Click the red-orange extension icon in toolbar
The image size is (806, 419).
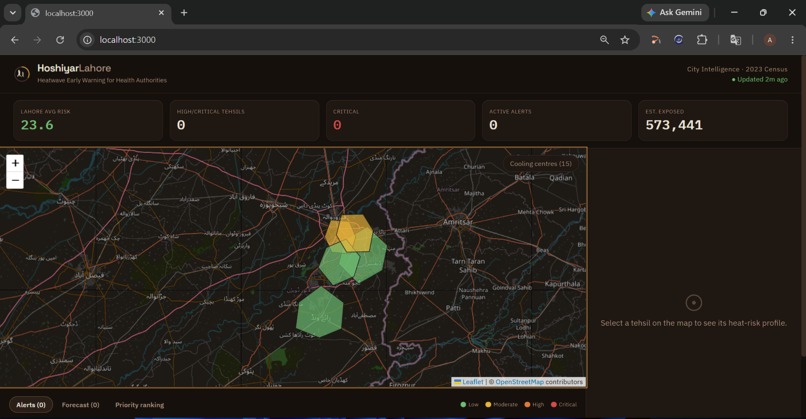click(x=655, y=40)
